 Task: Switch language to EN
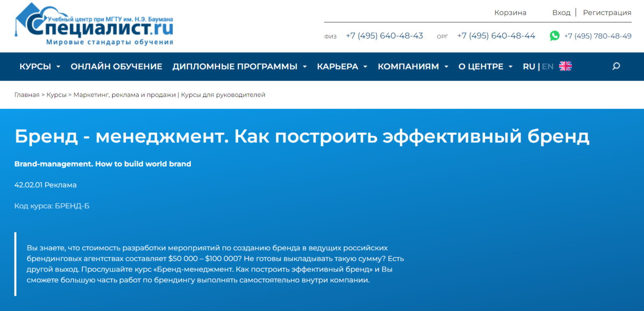coord(548,66)
